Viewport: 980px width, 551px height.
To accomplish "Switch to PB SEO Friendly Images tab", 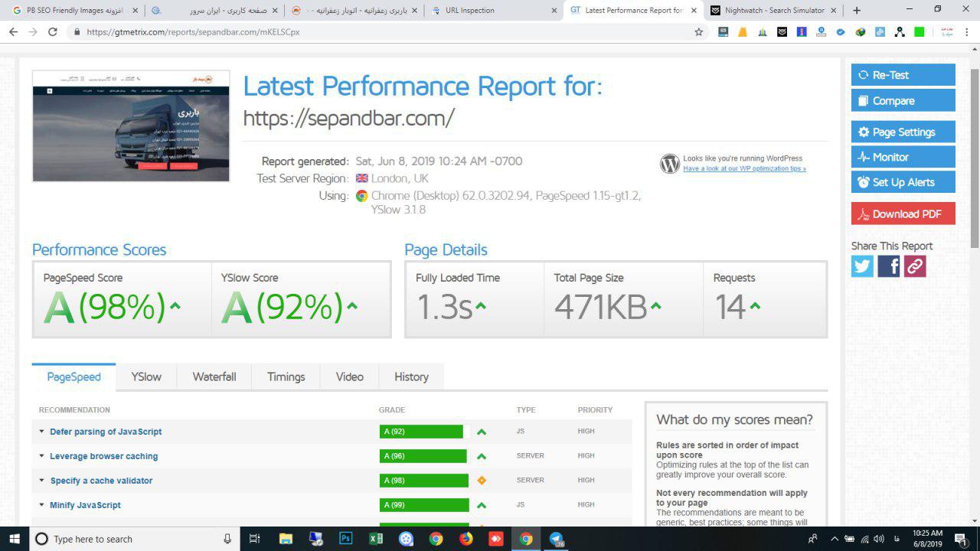I will pyautogui.click(x=75, y=11).
